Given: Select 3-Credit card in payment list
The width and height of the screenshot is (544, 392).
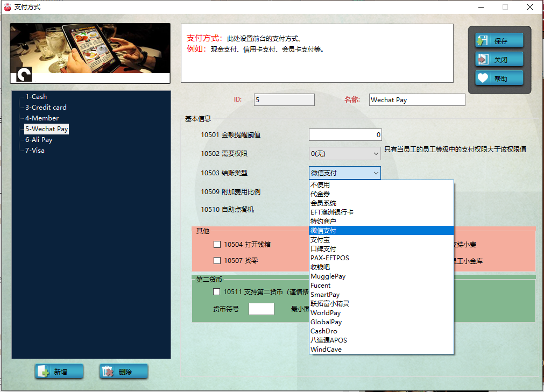Looking at the screenshot, I should point(46,108).
